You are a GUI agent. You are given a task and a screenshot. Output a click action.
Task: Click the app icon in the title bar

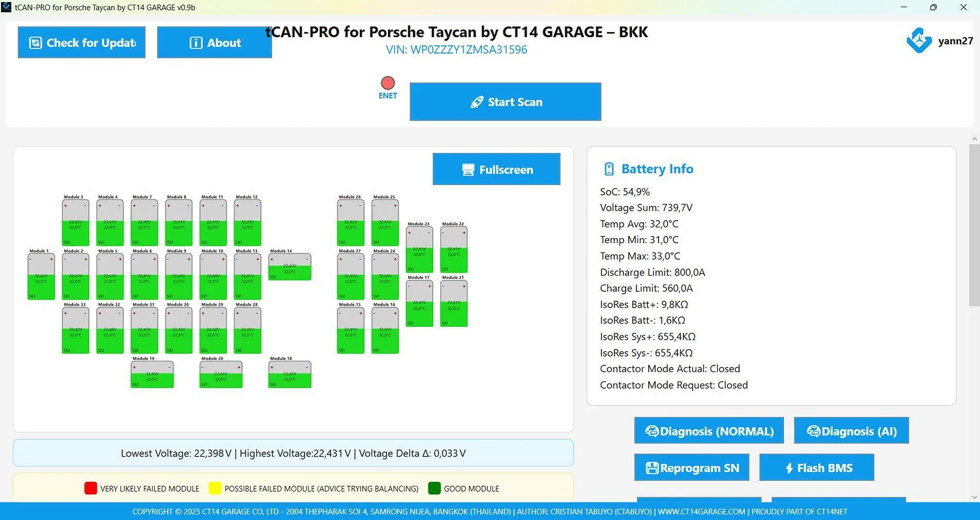point(6,7)
